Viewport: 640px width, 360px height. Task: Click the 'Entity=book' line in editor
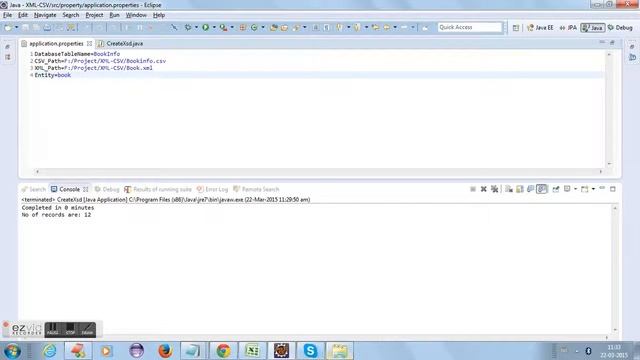[x=53, y=75]
